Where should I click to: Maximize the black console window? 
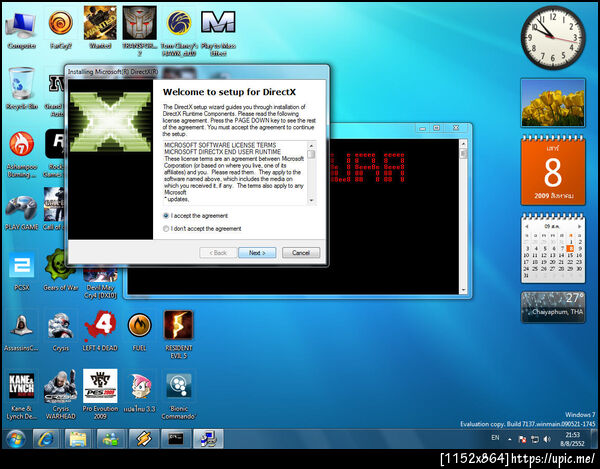[437, 128]
